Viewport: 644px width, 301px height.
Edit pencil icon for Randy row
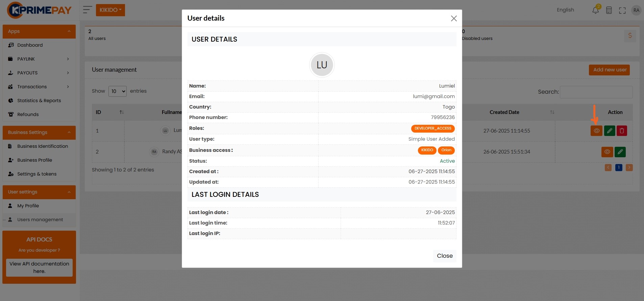[620, 152]
